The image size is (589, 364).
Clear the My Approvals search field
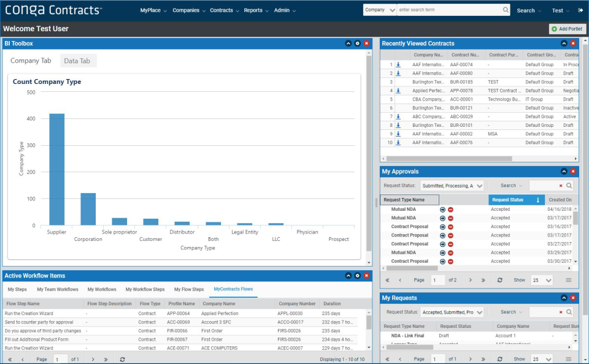561,186
